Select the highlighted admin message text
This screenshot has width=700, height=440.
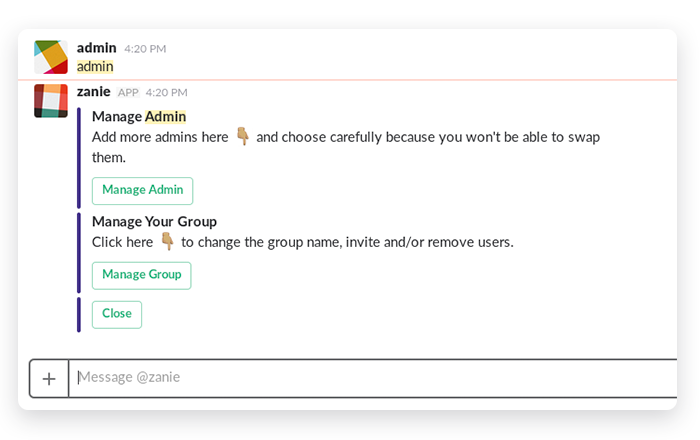pyautogui.click(x=95, y=66)
